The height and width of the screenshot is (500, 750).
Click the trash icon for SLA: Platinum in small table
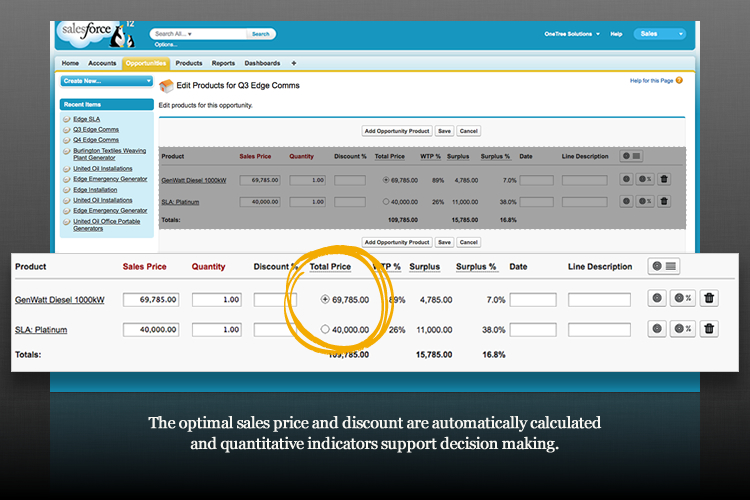664,201
